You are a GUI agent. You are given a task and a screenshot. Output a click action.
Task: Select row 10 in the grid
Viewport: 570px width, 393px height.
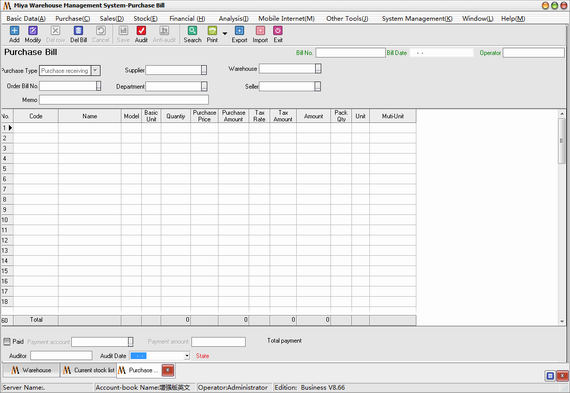(x=7, y=220)
